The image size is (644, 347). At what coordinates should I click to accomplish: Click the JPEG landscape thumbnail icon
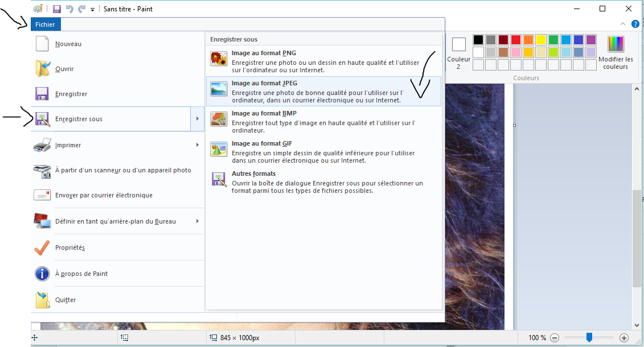coord(219,89)
